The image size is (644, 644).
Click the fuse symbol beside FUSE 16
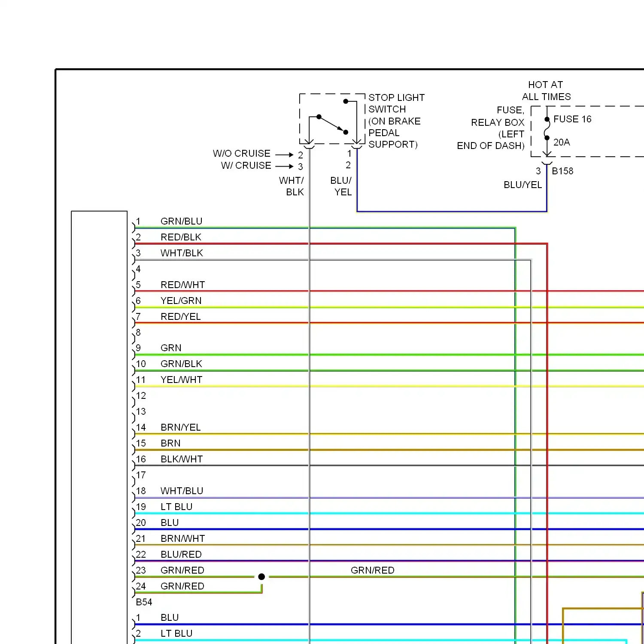(547, 128)
